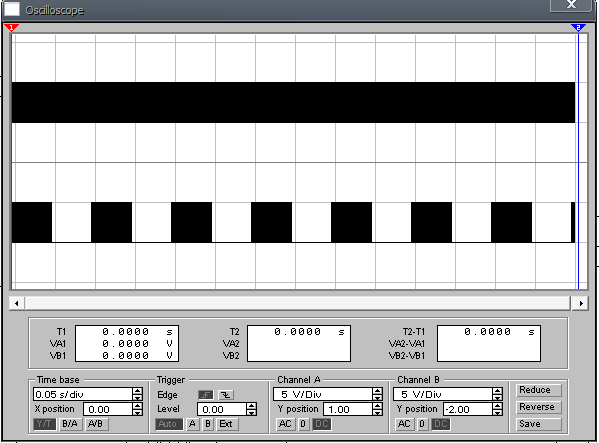Decrease Channel A V/Div scale
Viewport: 599px width, 443px height.
(377, 397)
